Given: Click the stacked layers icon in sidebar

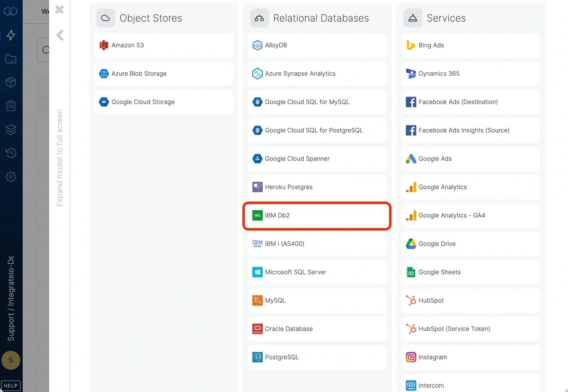Looking at the screenshot, I should [x=10, y=129].
